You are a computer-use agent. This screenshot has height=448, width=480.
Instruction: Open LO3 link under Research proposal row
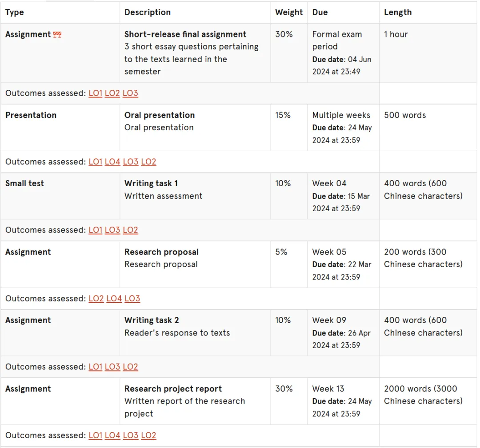(x=132, y=299)
